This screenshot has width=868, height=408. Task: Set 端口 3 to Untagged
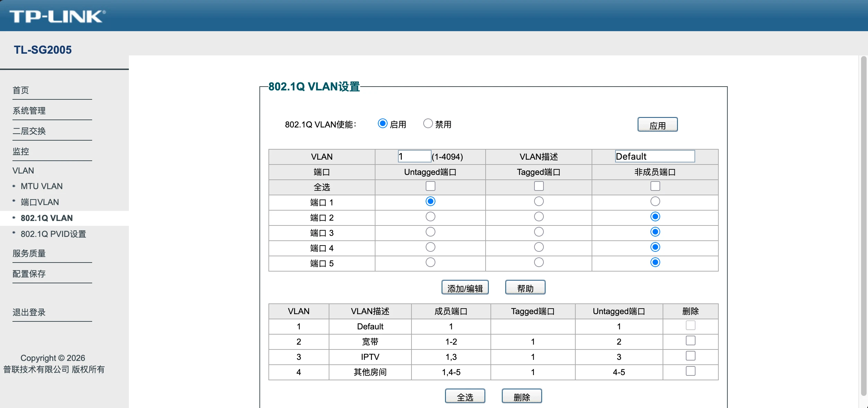click(430, 232)
